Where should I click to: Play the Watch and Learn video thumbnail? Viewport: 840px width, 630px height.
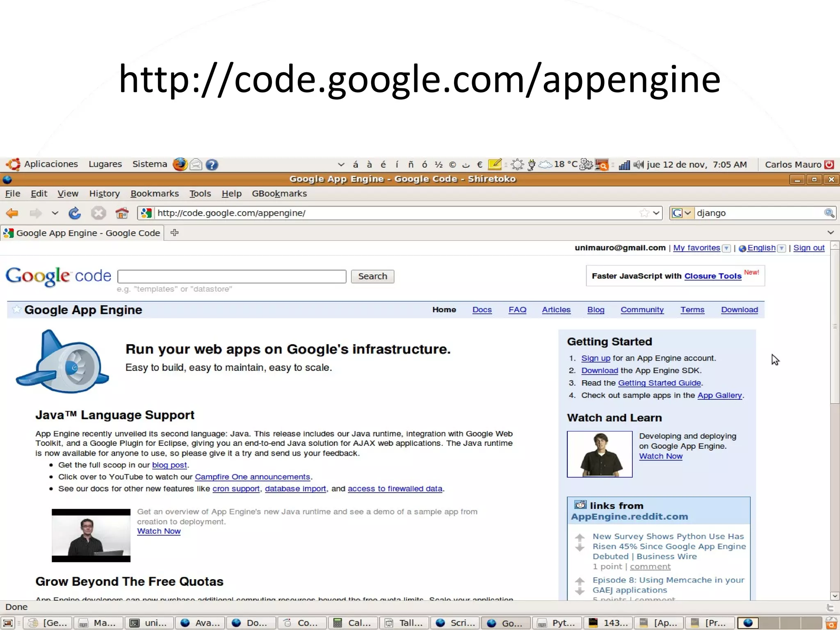click(599, 454)
